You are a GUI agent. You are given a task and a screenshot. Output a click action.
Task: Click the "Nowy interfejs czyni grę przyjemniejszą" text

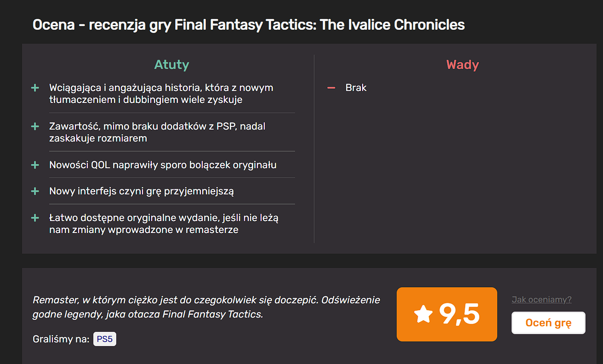pyautogui.click(x=142, y=191)
